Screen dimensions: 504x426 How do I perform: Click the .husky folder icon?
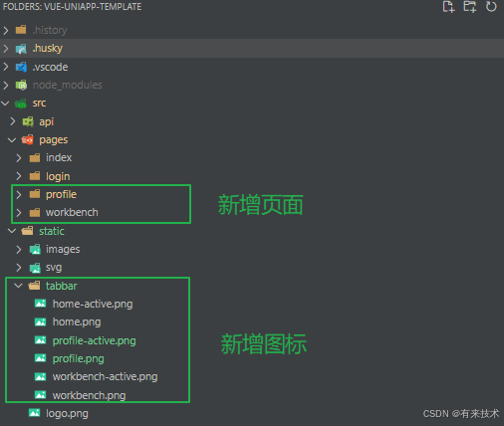pos(21,49)
